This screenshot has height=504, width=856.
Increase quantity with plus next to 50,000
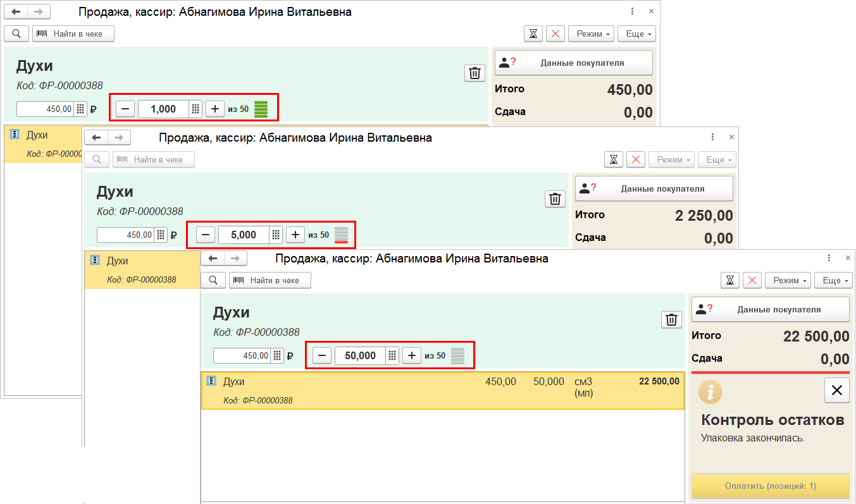[412, 355]
